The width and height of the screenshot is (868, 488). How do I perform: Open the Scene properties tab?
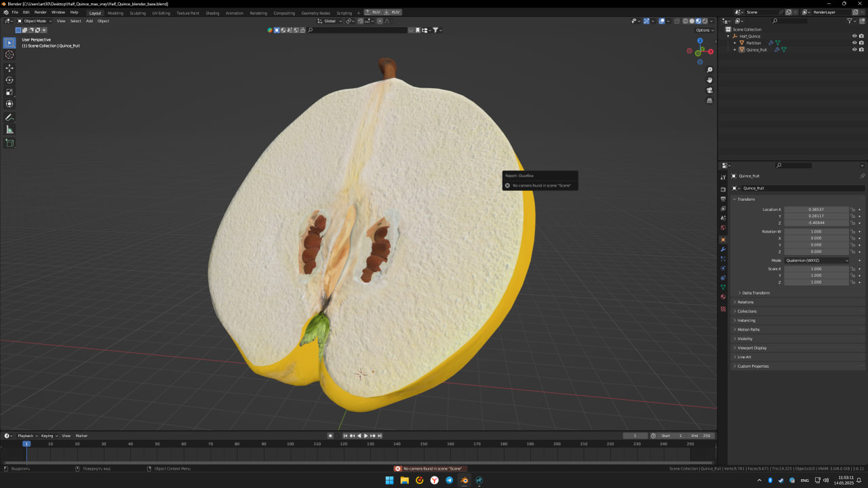tap(723, 218)
